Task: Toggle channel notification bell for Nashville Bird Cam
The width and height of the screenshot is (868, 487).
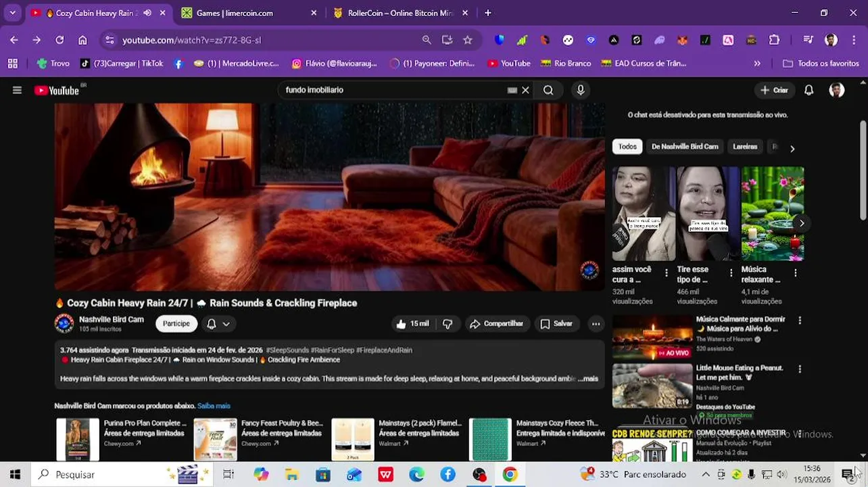Action: [212, 324]
